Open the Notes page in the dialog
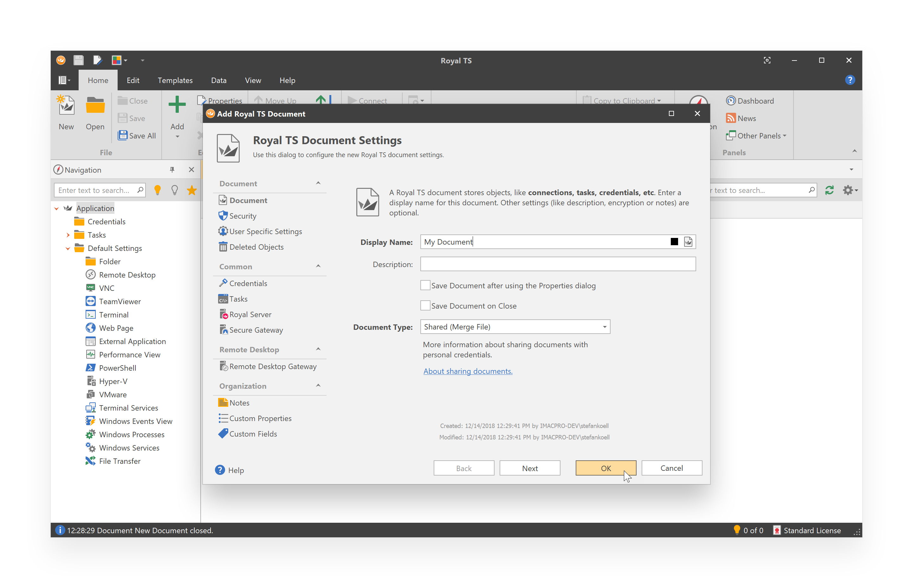The image size is (913, 588). point(234,403)
